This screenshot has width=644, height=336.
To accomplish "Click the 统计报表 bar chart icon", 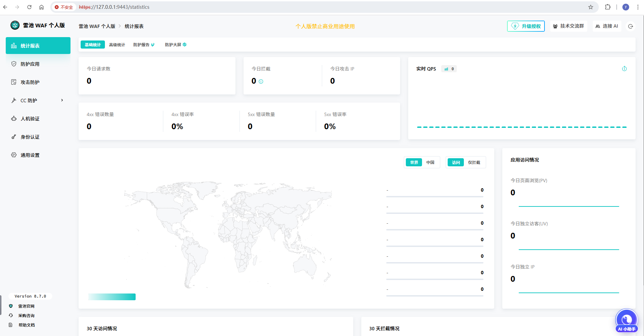I will 14,46.
